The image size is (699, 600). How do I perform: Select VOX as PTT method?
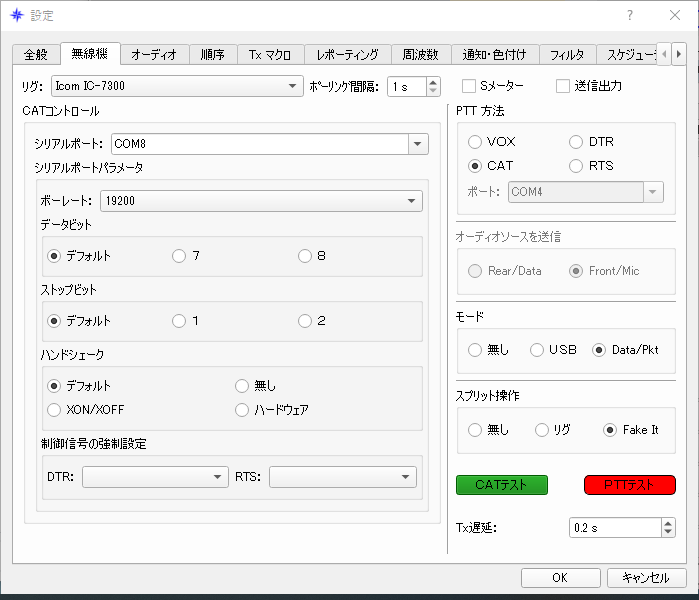pyautogui.click(x=475, y=142)
